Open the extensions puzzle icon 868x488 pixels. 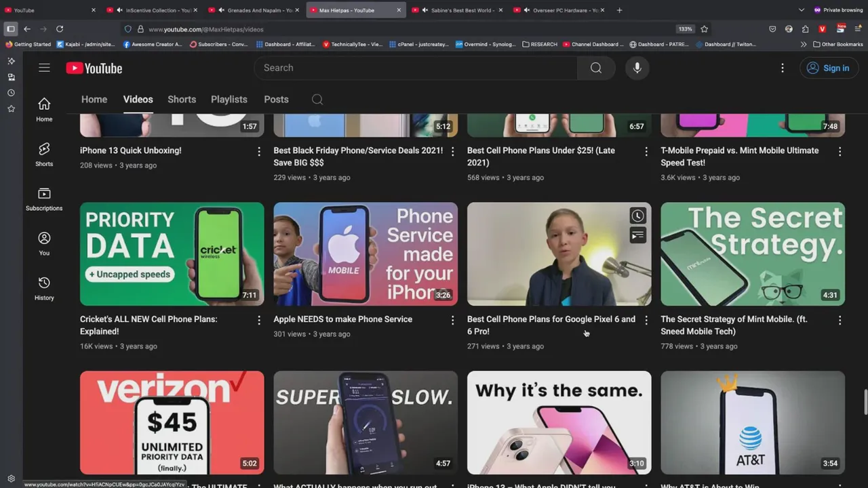(805, 29)
